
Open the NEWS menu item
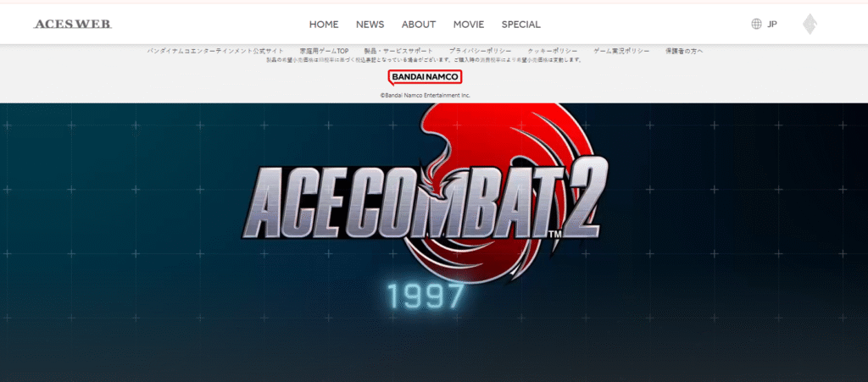370,25
